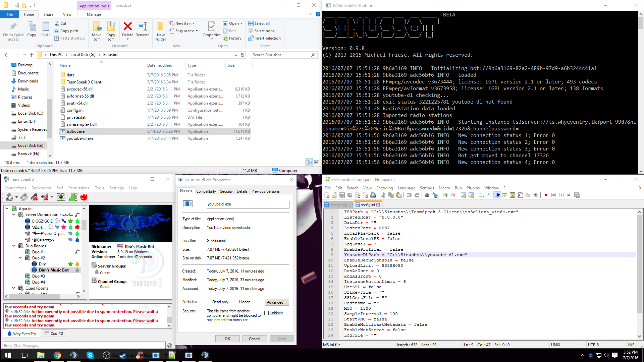644x362 pixels.
Task: Tick the Hidden attribute checkbox
Action: pos(236,302)
